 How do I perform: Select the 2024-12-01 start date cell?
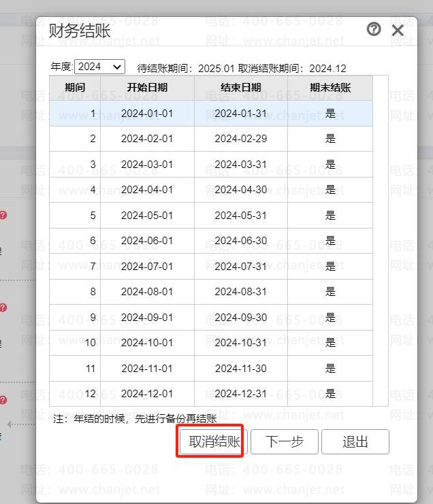click(147, 394)
